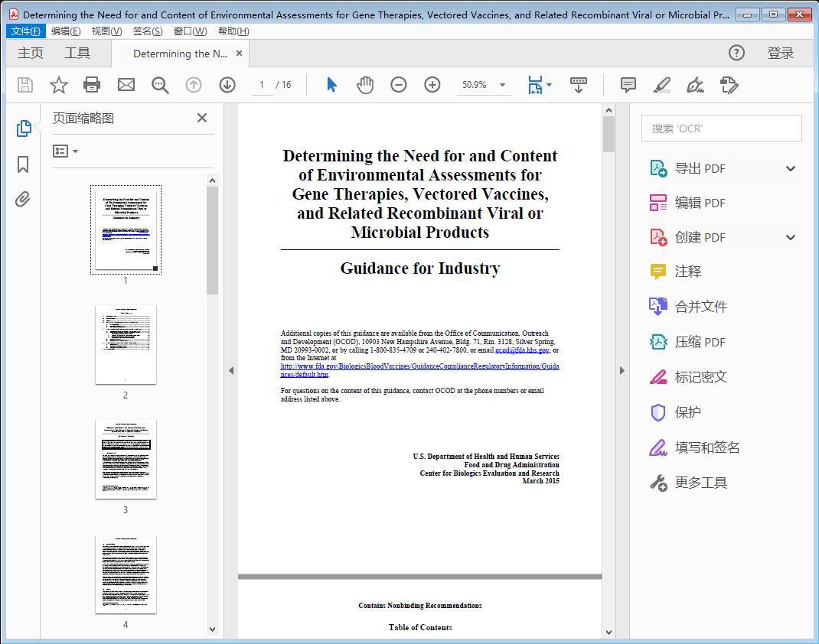Switch to the 工具 tab
819x644 pixels.
[x=77, y=53]
